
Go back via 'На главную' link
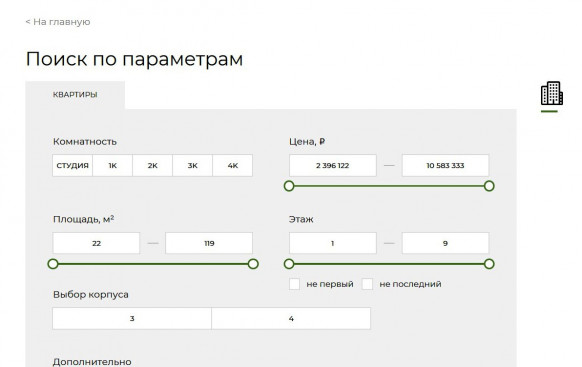click(x=58, y=22)
